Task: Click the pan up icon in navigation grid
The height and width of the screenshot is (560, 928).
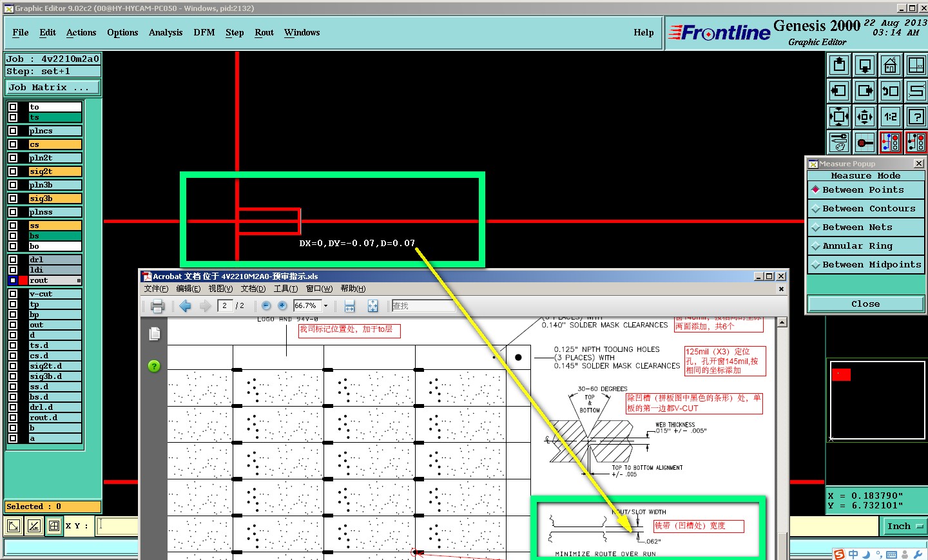Action: (x=839, y=65)
